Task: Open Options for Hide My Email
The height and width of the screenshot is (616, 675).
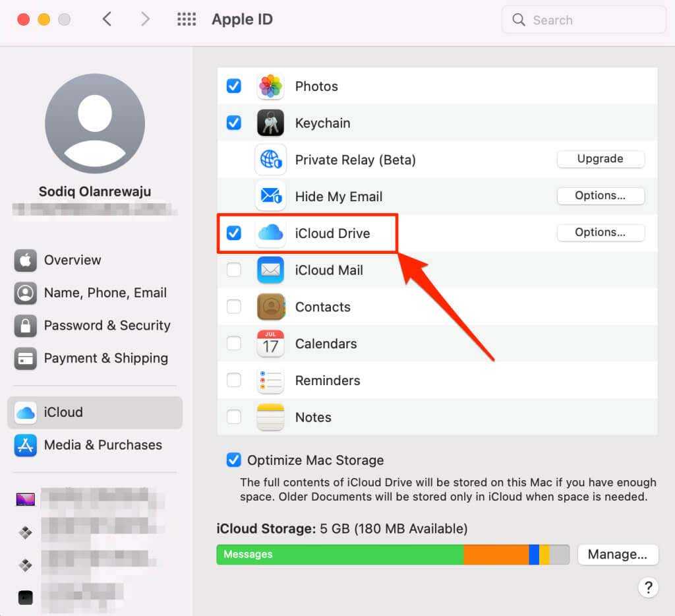Action: (600, 196)
